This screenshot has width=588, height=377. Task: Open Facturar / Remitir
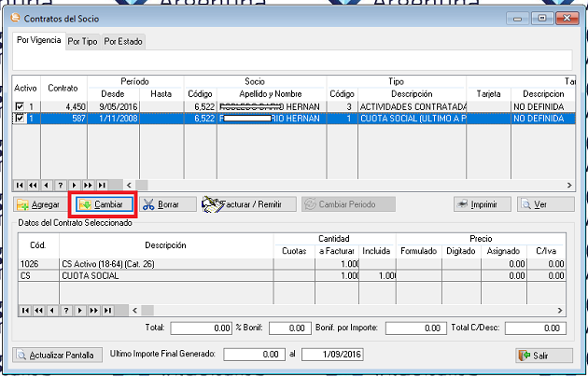(x=248, y=204)
